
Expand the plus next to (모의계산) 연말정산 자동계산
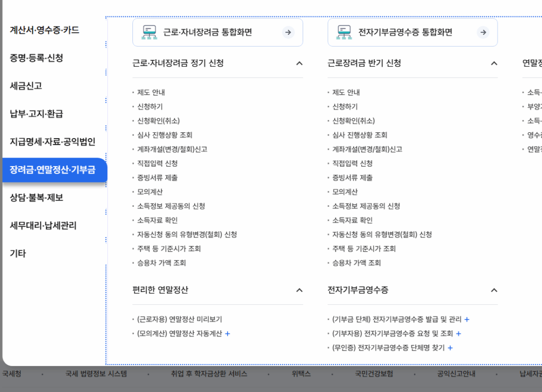(229, 334)
